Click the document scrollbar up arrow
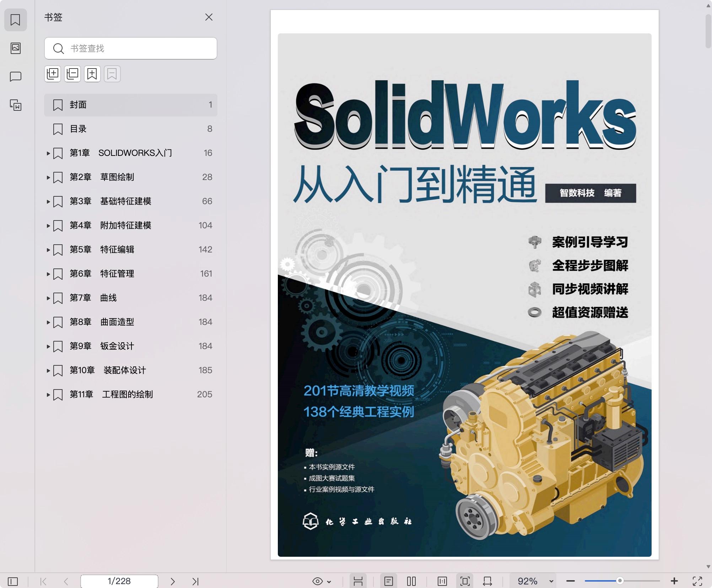Image resolution: width=712 pixels, height=588 pixels. click(708, 6)
